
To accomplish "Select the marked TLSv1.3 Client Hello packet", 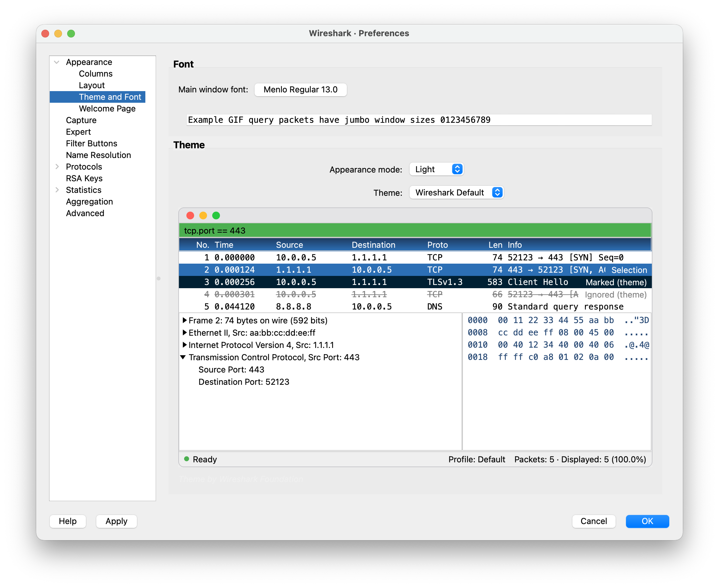I will point(415,282).
